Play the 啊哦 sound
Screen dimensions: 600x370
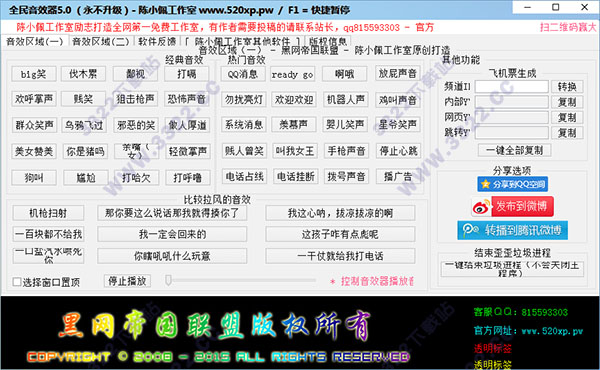click(344, 74)
